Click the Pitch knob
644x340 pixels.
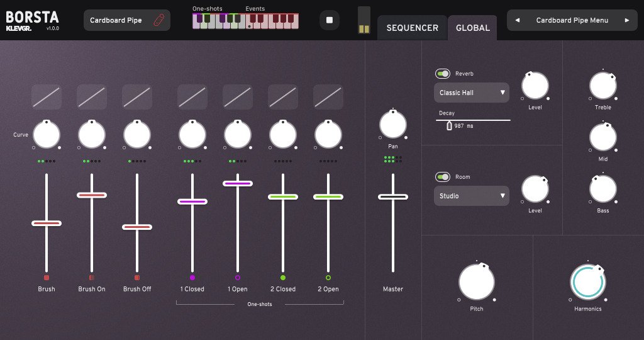coord(477,282)
